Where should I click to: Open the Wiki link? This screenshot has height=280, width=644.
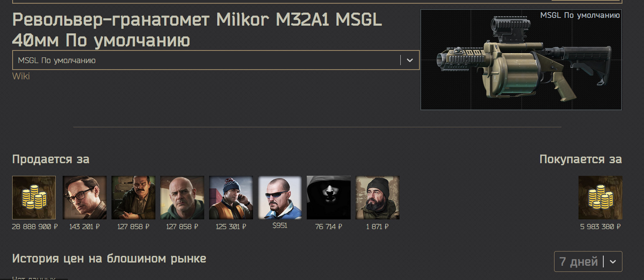[x=21, y=76]
